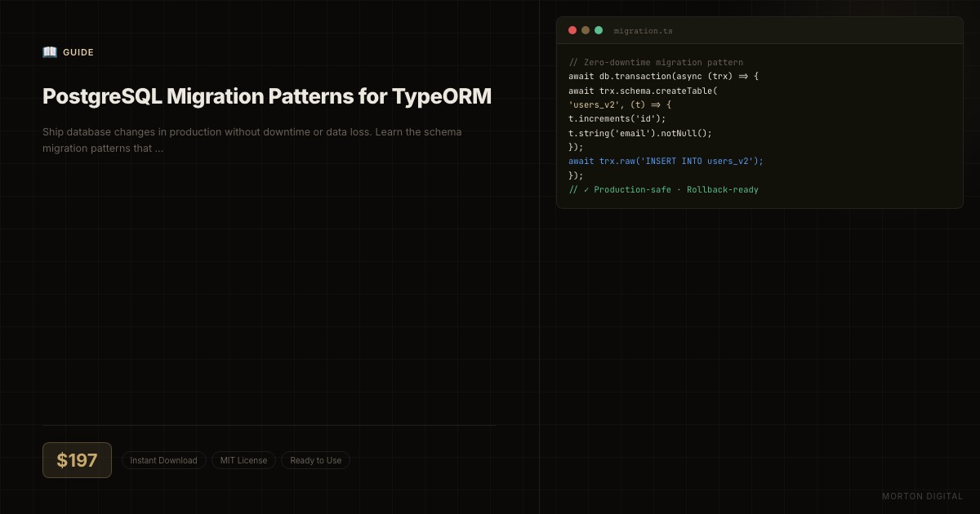Click the yellow window dot
This screenshot has height=514, width=980.
[x=586, y=30]
